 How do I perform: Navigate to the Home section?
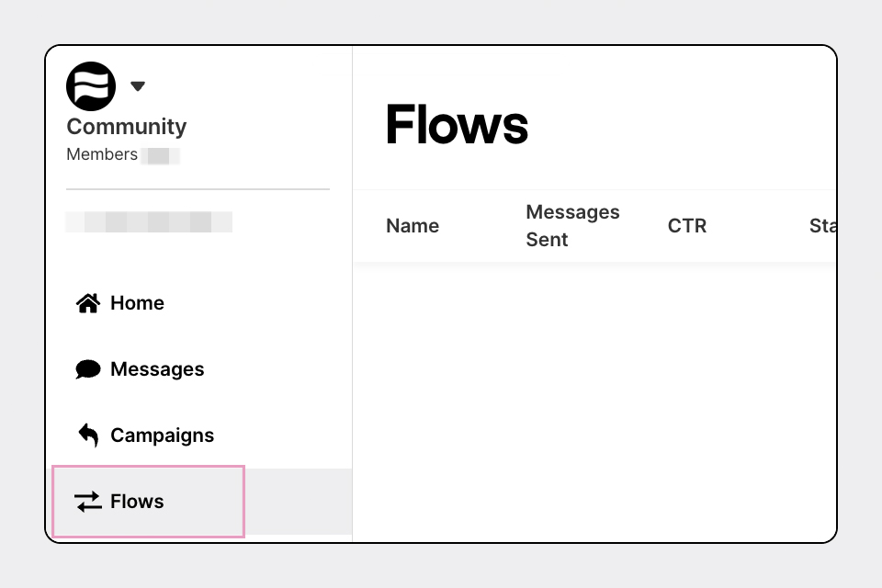click(136, 302)
